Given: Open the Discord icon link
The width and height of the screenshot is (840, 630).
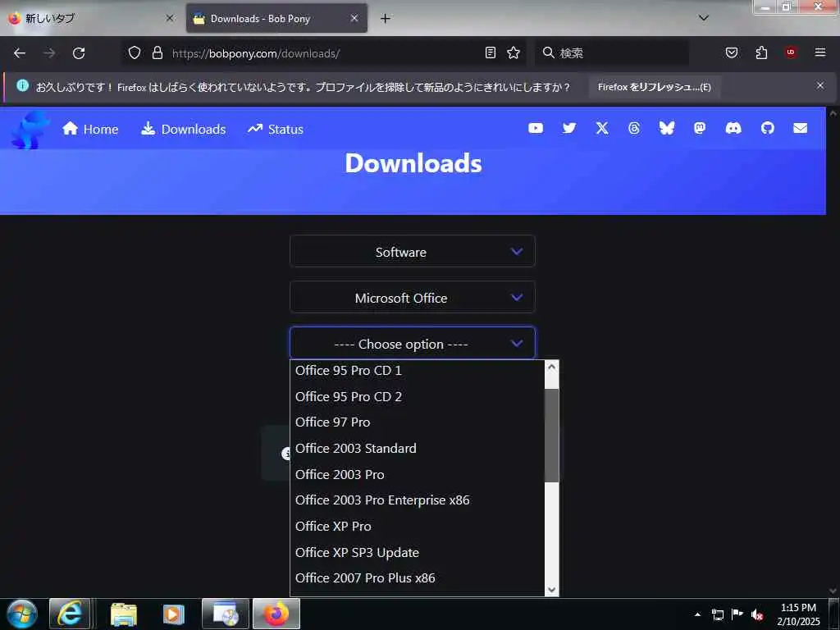Looking at the screenshot, I should [x=733, y=128].
